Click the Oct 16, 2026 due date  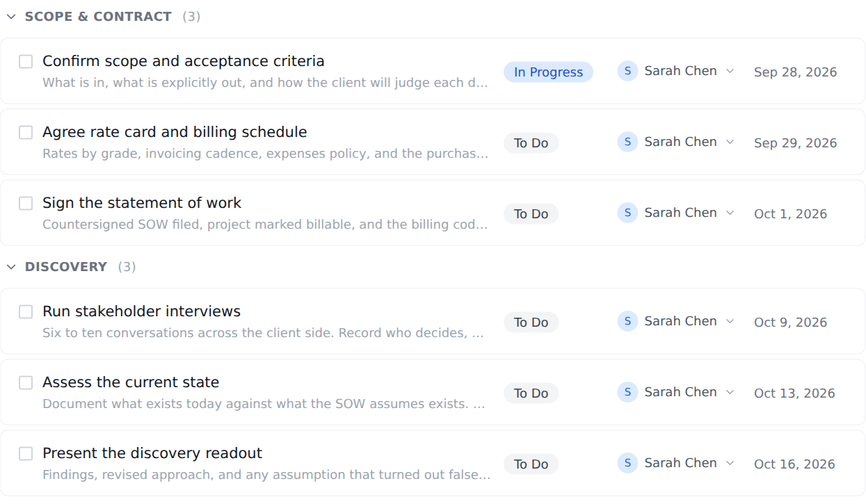794,464
